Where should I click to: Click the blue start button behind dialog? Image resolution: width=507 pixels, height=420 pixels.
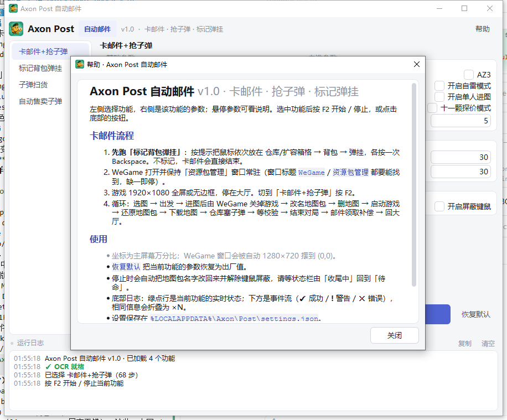(x=438, y=314)
